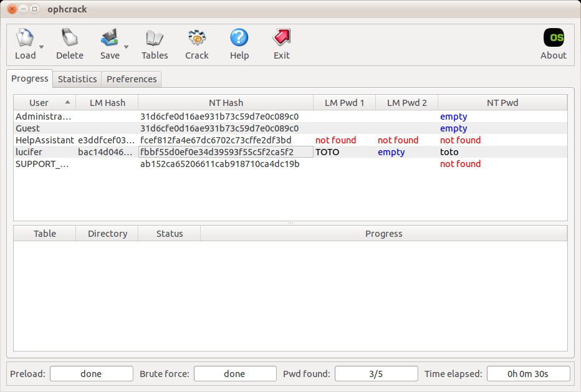Click the Exit arrow icon
This screenshot has width=581, height=392.
[x=281, y=39]
